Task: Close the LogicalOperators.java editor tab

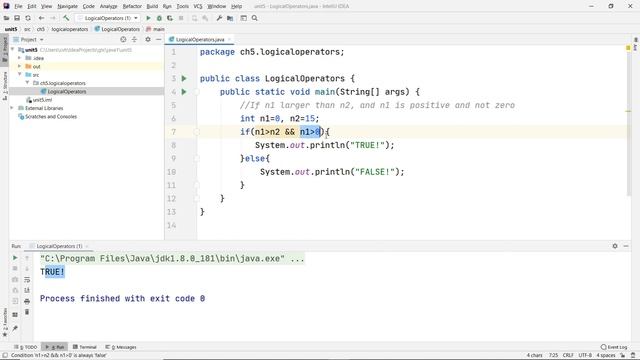Action: coord(229,40)
